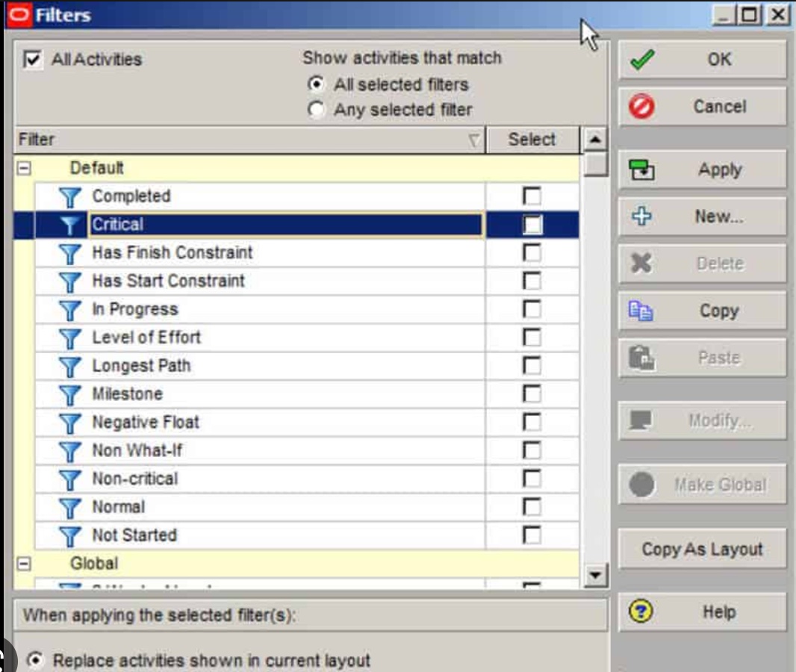Click the two-pages icon on Copy
796x672 pixels.
(641, 311)
